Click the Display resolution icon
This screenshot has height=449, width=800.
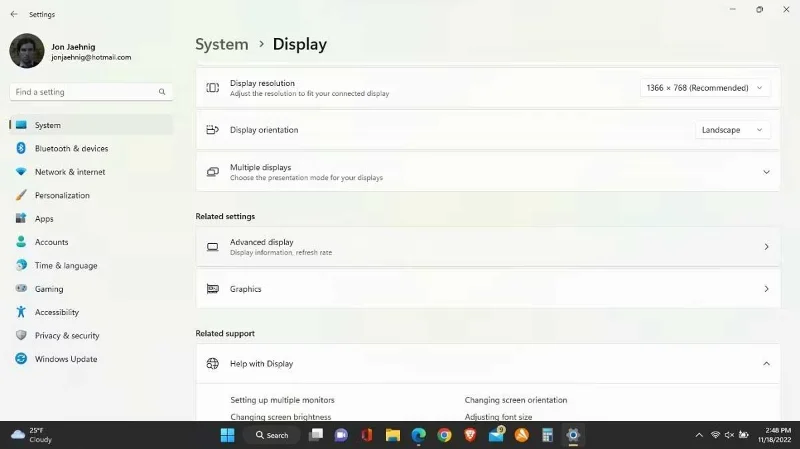coord(213,88)
